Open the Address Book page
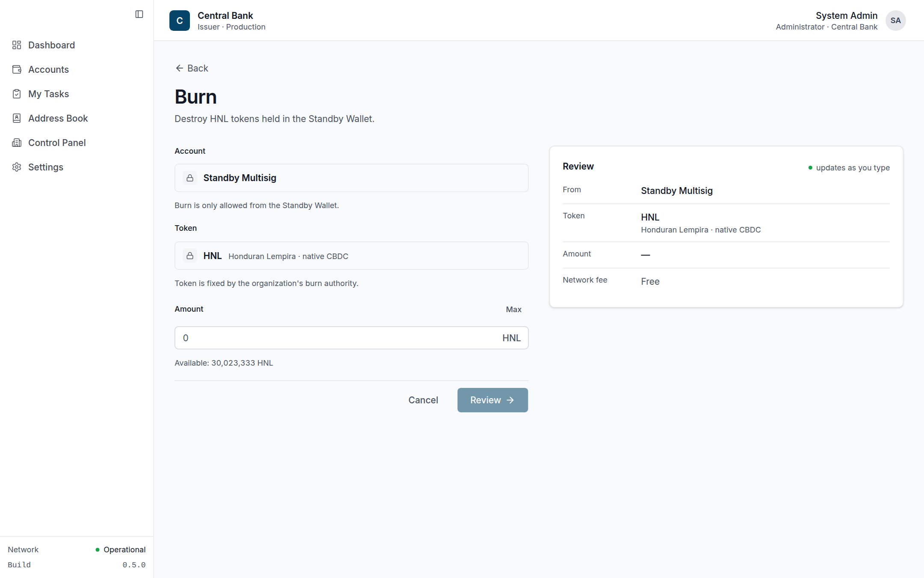The image size is (924, 578). [x=77, y=118]
